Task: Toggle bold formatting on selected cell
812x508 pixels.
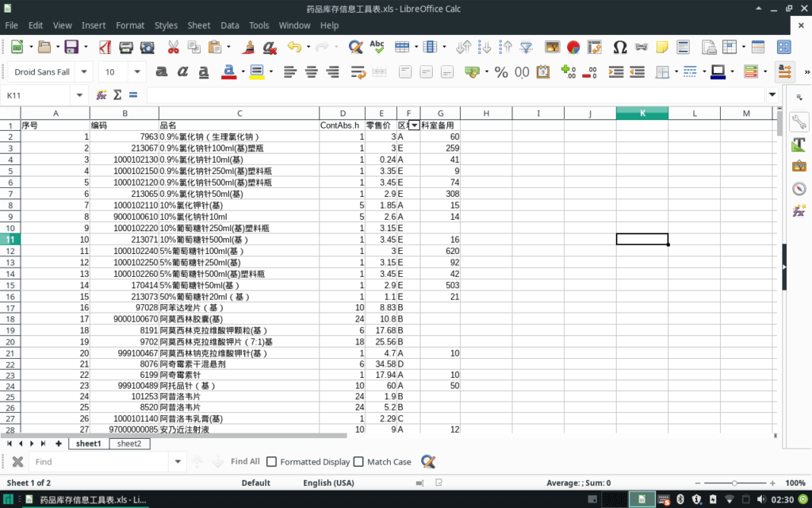Action: tap(162, 71)
